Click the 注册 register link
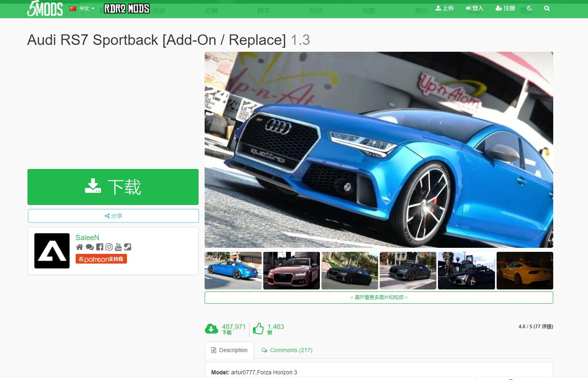588x380 pixels. tap(505, 8)
